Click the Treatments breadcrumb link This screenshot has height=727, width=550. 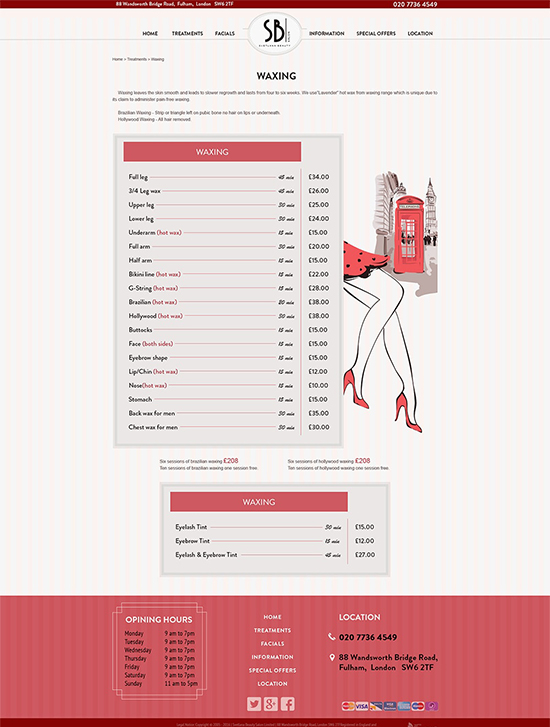pyautogui.click(x=137, y=59)
